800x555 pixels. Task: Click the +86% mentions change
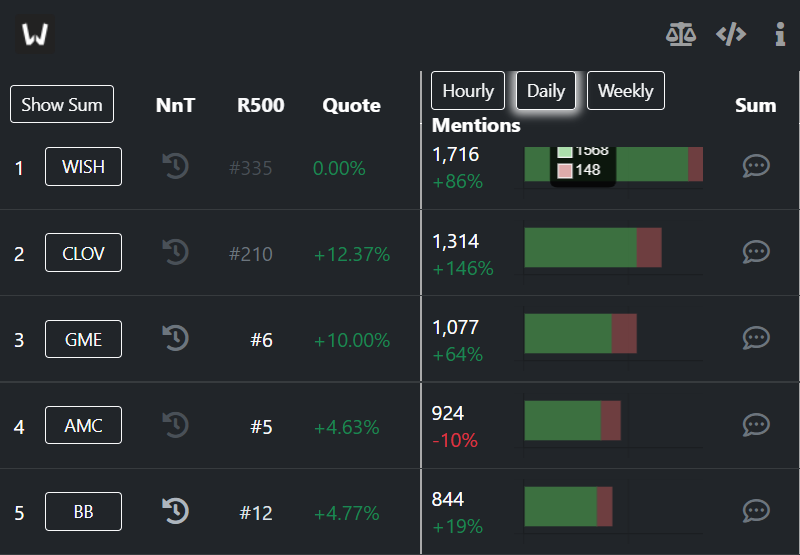pos(457,182)
